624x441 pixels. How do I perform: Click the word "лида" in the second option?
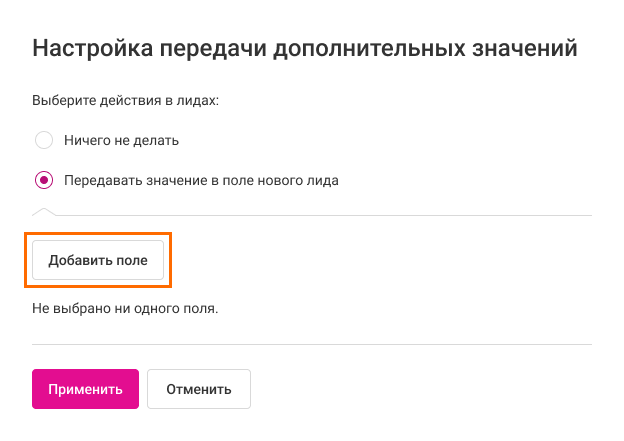[323, 181]
